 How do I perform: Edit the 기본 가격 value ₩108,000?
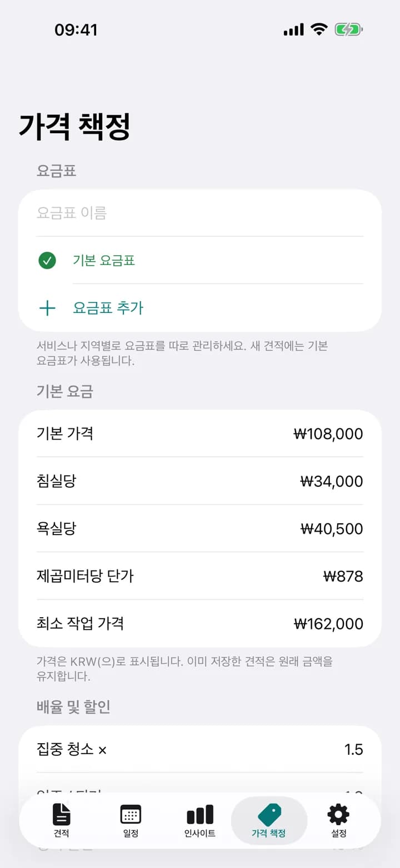coord(328,434)
